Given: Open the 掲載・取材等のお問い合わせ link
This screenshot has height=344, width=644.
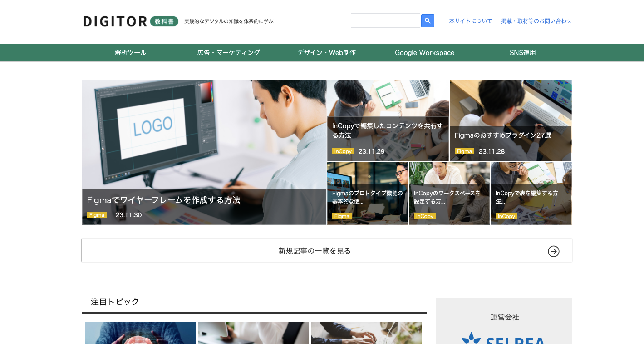Looking at the screenshot, I should pyautogui.click(x=536, y=21).
